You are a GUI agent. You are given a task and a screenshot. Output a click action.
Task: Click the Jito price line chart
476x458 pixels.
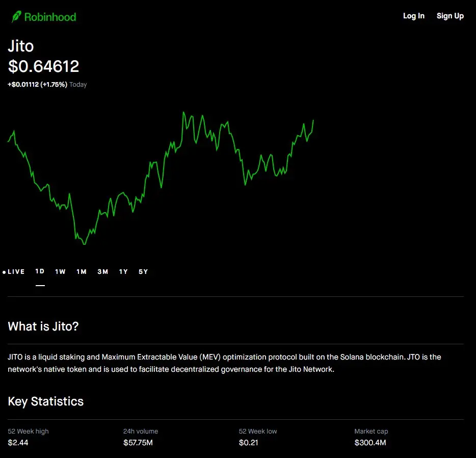tap(161, 178)
